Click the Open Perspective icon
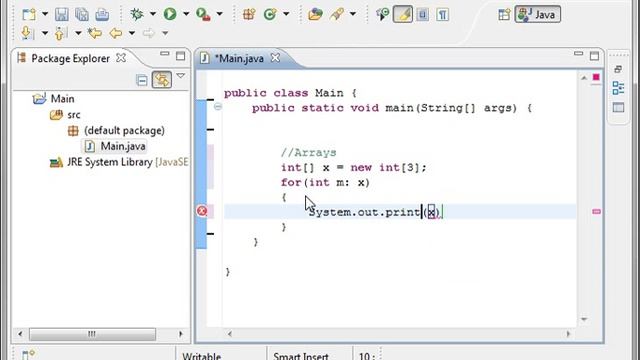Image resolution: width=640 pixels, height=360 pixels. pyautogui.click(x=504, y=15)
